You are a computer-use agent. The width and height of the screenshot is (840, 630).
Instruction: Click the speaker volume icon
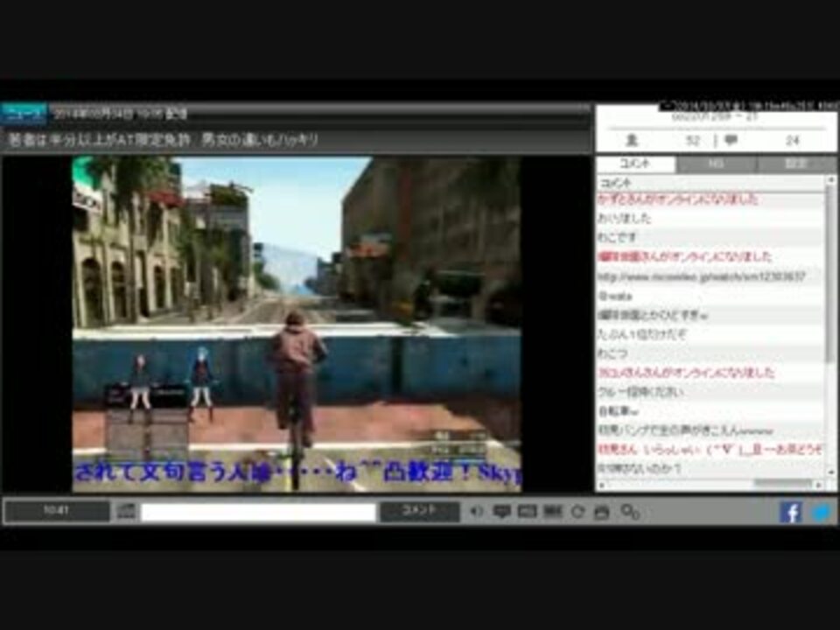point(475,512)
